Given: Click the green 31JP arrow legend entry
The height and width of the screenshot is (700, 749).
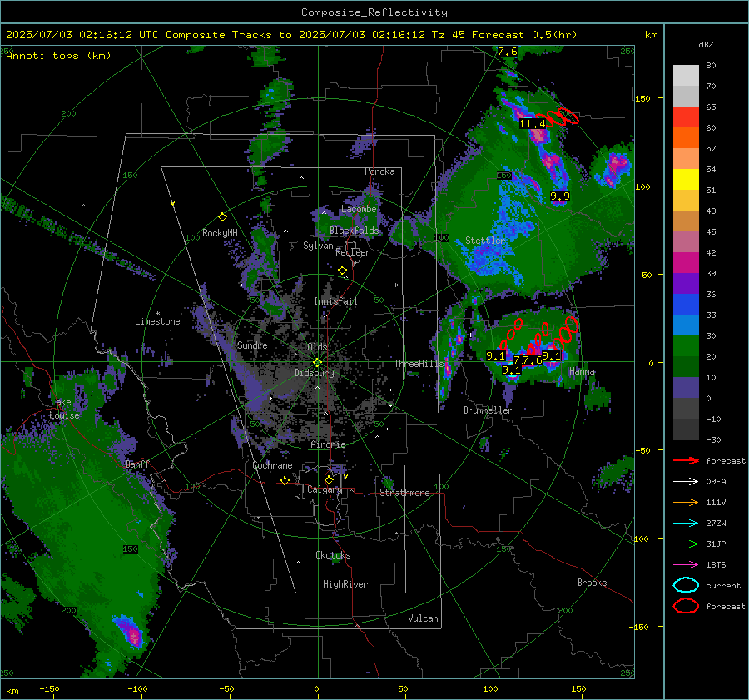Looking at the screenshot, I should 686,544.
